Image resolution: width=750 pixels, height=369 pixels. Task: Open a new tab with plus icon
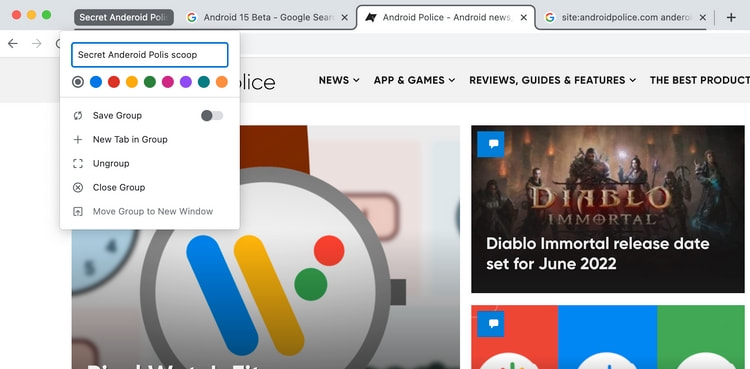point(731,18)
